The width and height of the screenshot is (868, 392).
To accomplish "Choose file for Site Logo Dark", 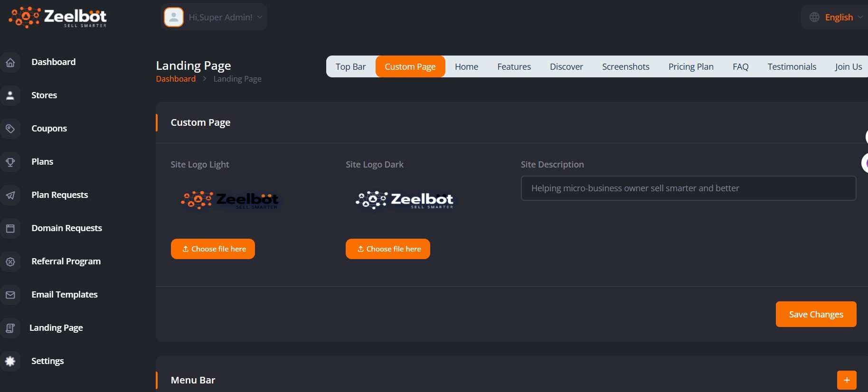I will pyautogui.click(x=387, y=249).
